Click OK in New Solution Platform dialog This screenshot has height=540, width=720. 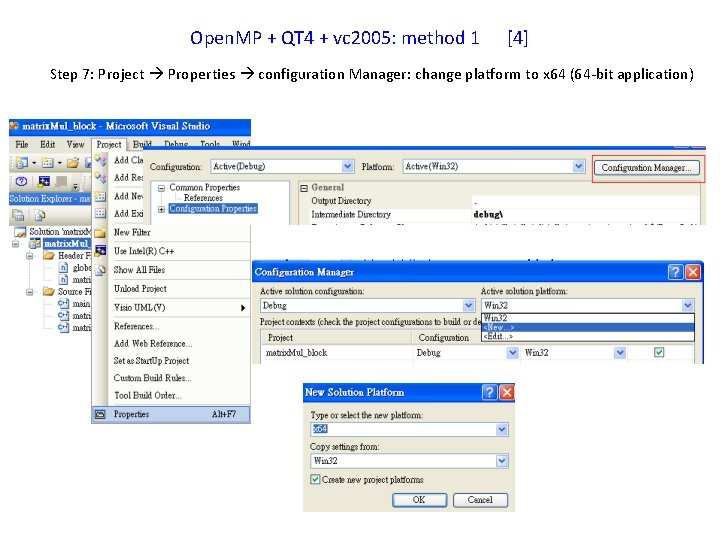(419, 500)
